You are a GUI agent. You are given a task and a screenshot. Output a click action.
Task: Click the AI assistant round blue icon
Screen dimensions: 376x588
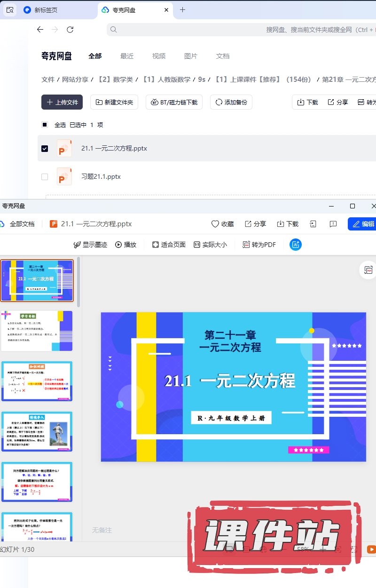pos(296,245)
